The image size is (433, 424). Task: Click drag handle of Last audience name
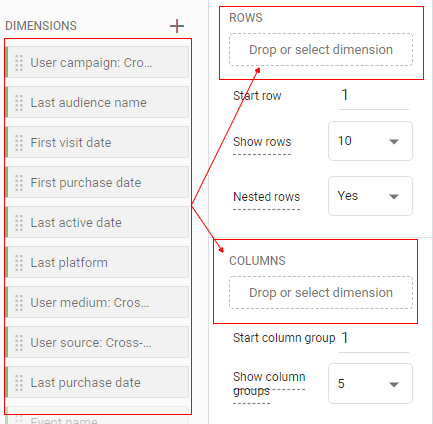pyautogui.click(x=19, y=102)
